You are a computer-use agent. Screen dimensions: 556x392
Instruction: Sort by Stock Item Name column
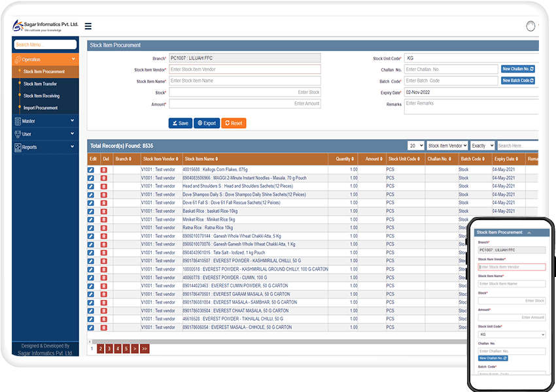(201, 159)
